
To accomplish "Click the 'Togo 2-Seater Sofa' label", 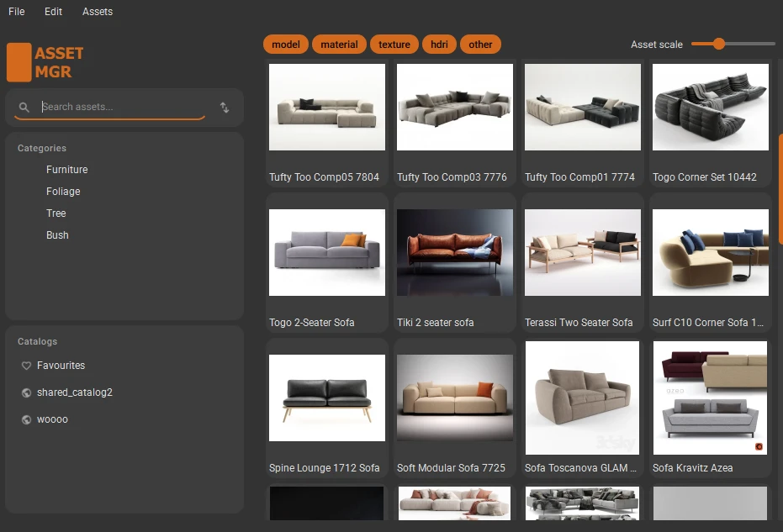I will pos(311,323).
